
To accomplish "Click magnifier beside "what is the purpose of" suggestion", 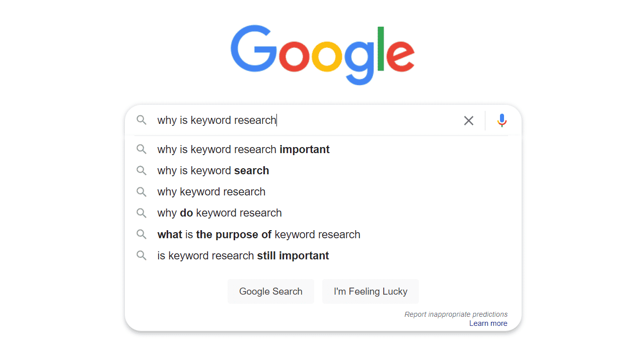I will [141, 234].
